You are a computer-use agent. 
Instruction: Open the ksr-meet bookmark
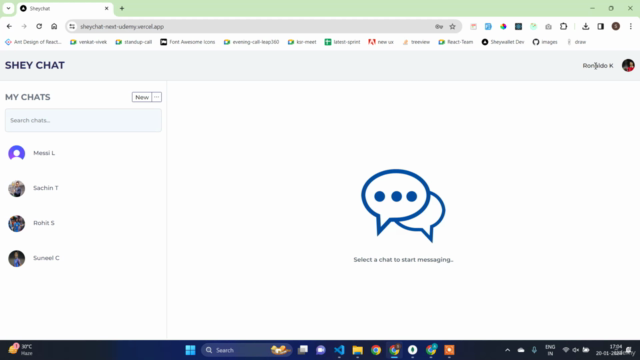tap(302, 42)
